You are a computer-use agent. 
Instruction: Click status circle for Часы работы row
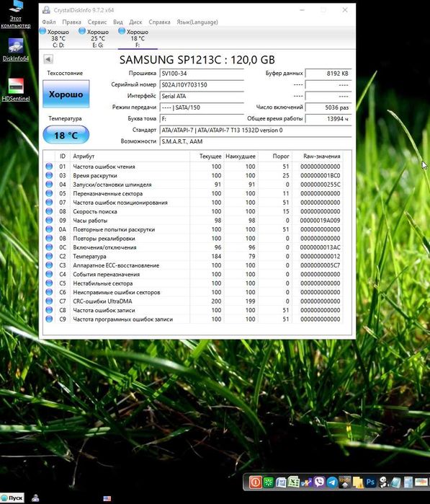click(x=49, y=220)
